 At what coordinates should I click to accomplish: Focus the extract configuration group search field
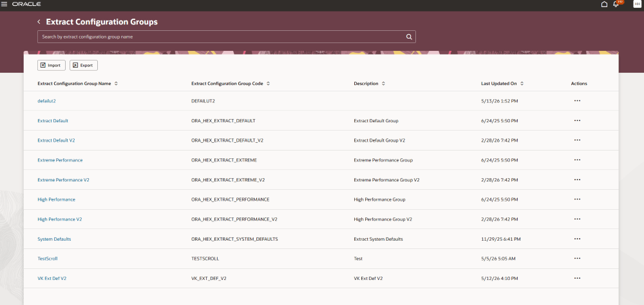(x=226, y=37)
